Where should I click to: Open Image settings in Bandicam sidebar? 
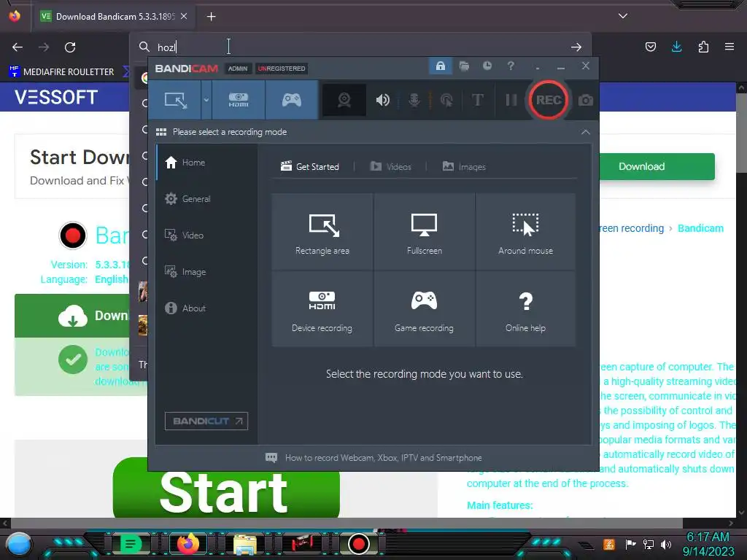pyautogui.click(x=206, y=272)
